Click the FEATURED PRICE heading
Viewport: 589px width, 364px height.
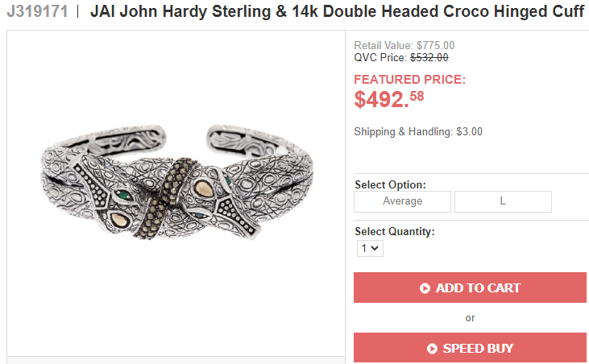coord(410,80)
